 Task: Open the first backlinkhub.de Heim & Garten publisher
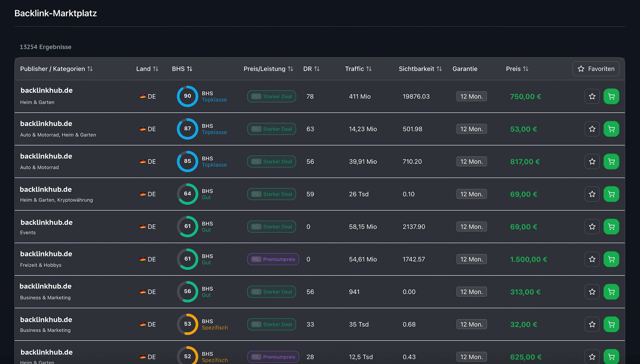click(47, 91)
